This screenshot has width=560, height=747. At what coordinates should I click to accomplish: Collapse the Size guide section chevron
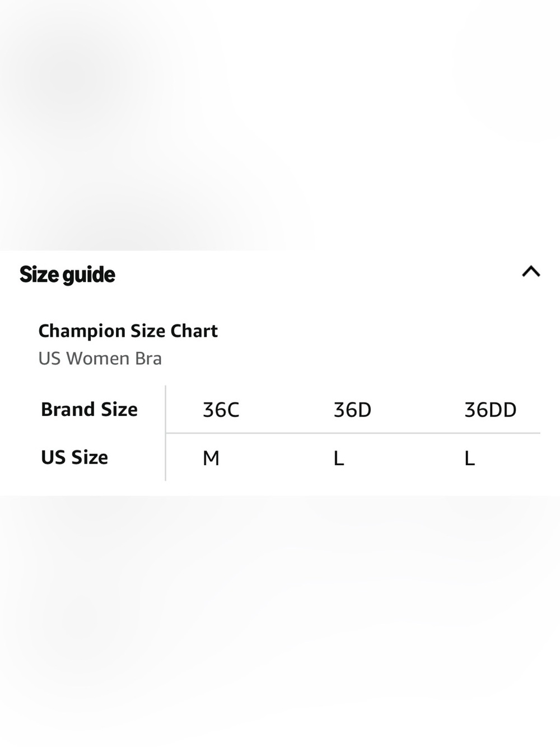531,272
